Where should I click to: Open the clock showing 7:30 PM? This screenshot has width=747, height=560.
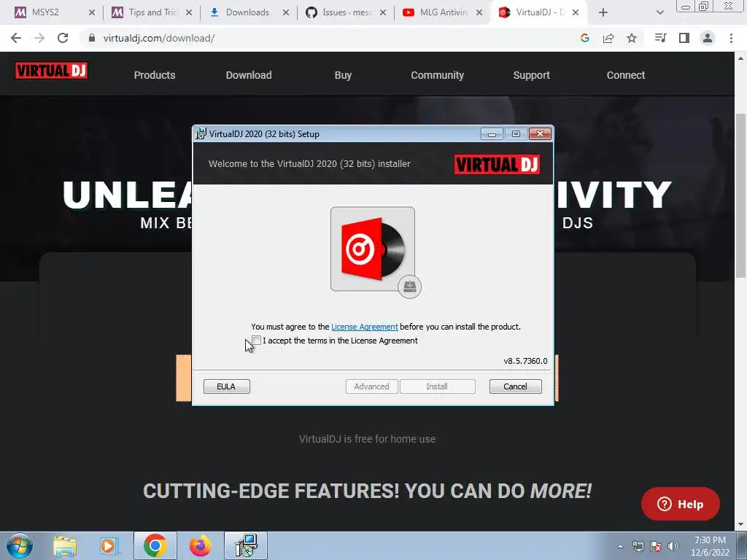click(710, 546)
